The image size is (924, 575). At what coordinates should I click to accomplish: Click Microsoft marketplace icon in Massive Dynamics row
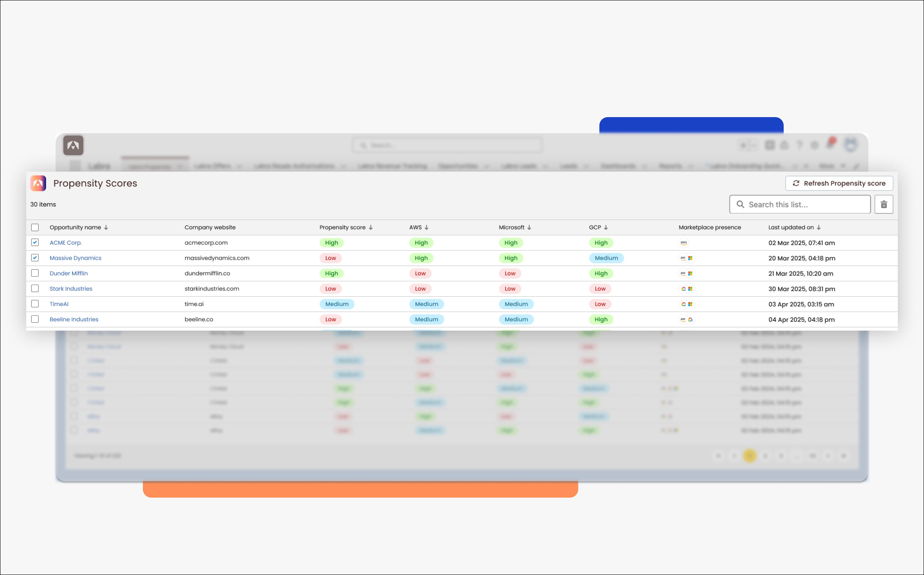point(690,258)
